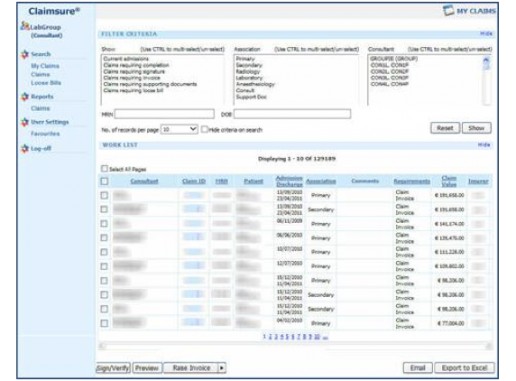516x381 pixels.
Task: Hide the Filter Criteria section
Action: [486, 34]
